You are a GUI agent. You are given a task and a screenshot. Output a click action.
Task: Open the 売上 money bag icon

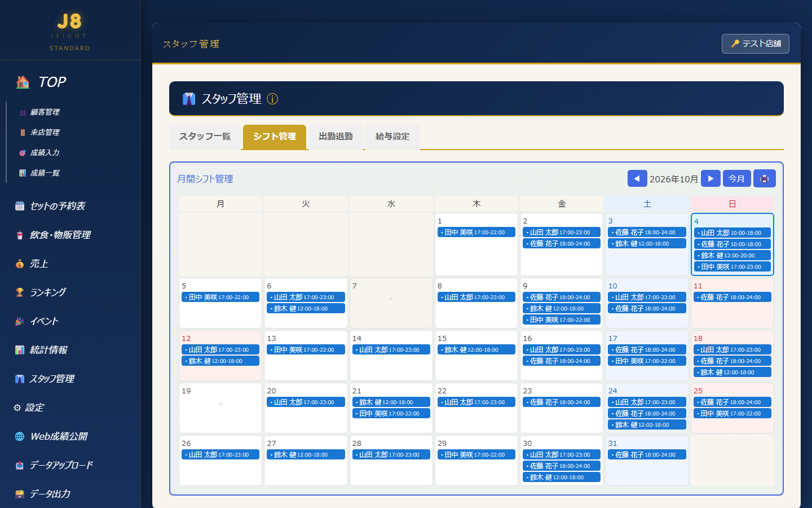(x=20, y=264)
